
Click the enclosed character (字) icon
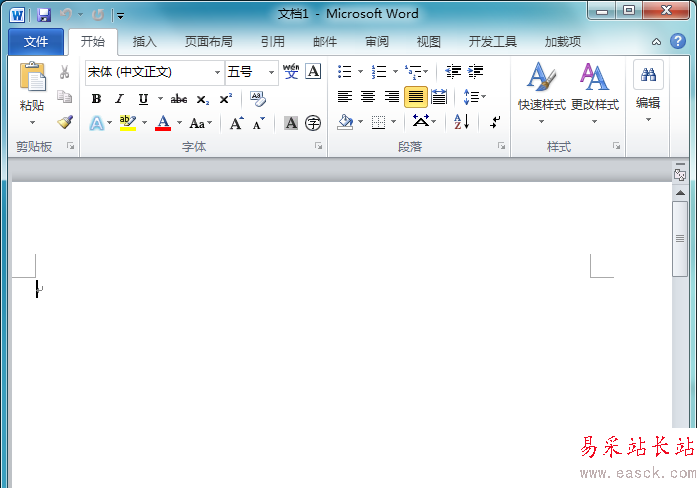point(313,123)
